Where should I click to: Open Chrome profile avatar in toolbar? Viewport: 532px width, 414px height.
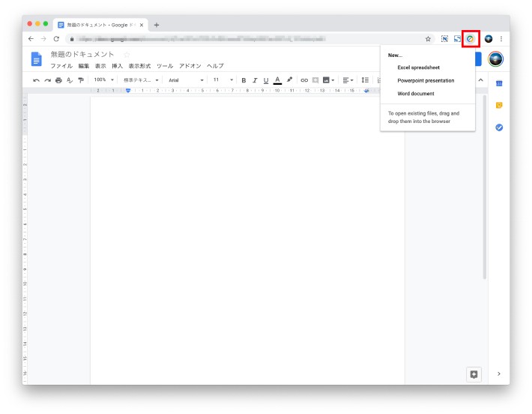pos(489,39)
